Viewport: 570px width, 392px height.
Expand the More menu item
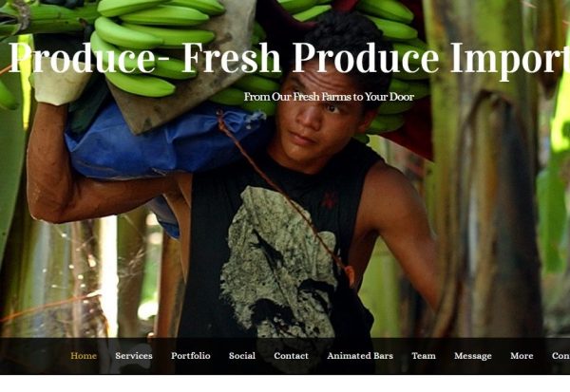pyautogui.click(x=522, y=356)
